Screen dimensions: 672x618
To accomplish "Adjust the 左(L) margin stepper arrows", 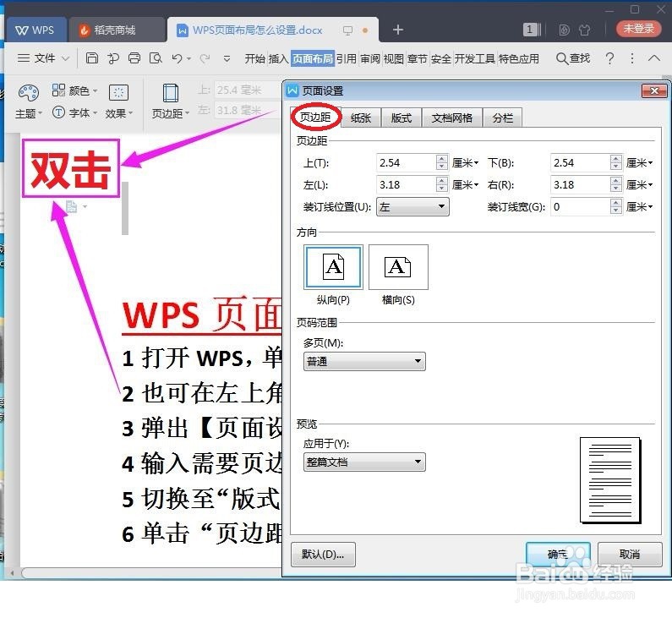I will point(442,184).
